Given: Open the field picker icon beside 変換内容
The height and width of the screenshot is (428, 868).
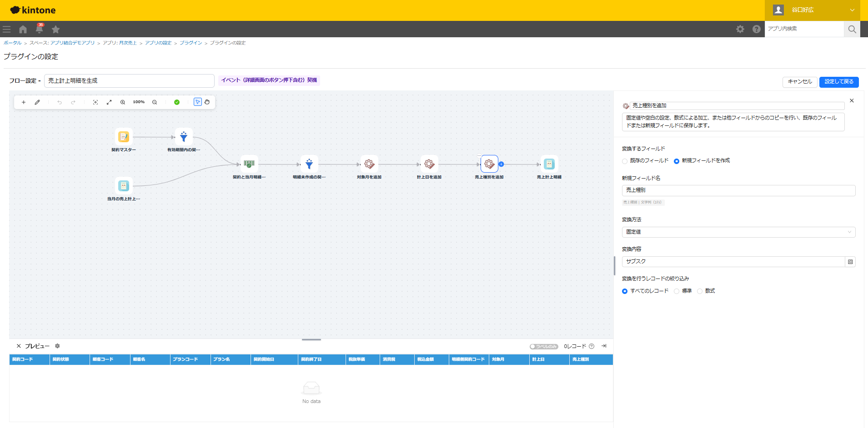Looking at the screenshot, I should pyautogui.click(x=850, y=262).
